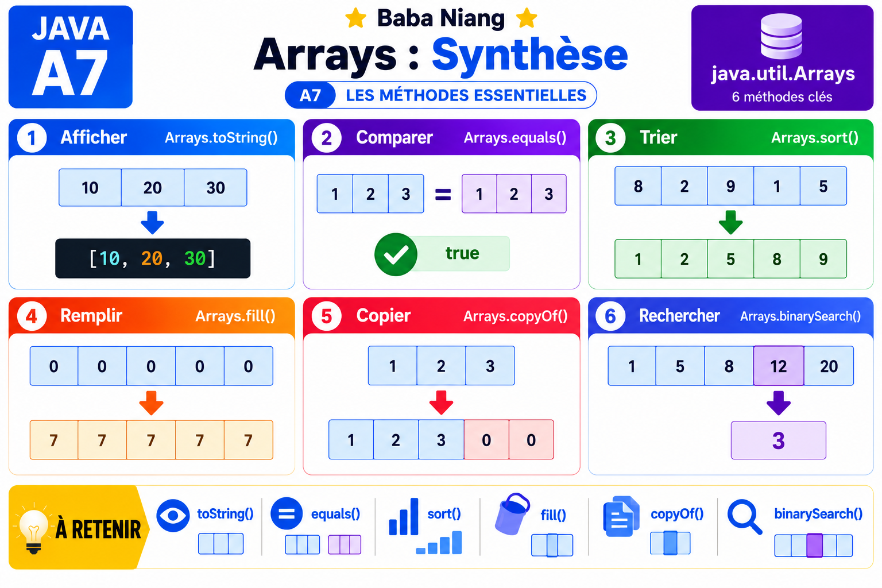Click the small A7 pill badge under the title

pos(311,95)
